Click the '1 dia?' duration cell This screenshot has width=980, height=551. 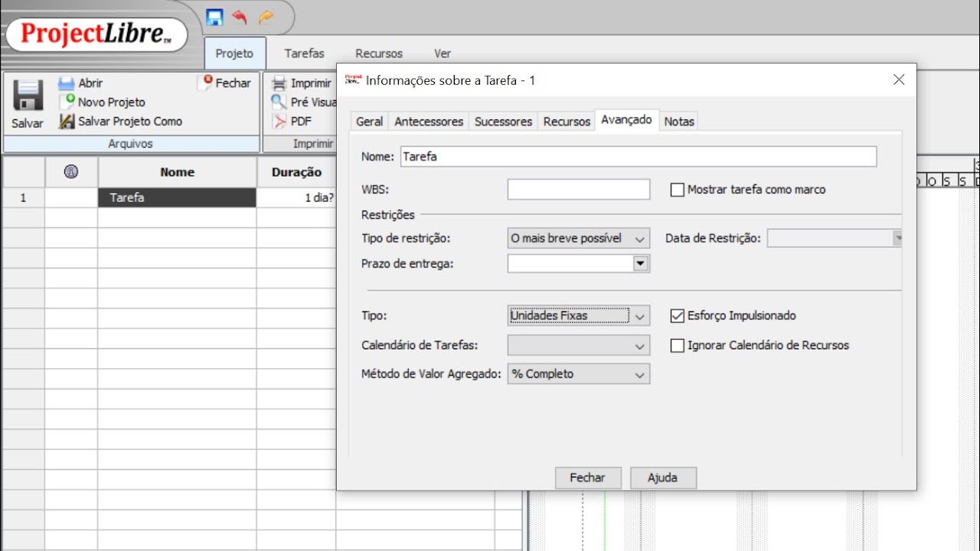tap(296, 197)
